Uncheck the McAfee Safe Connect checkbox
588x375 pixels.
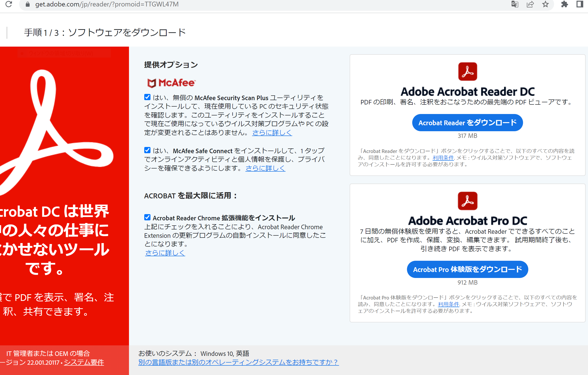(147, 150)
